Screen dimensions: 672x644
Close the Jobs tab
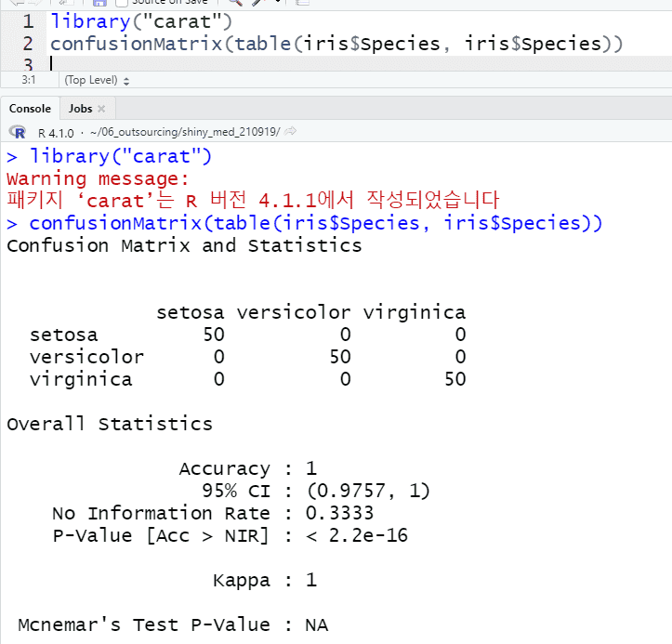coord(101,109)
